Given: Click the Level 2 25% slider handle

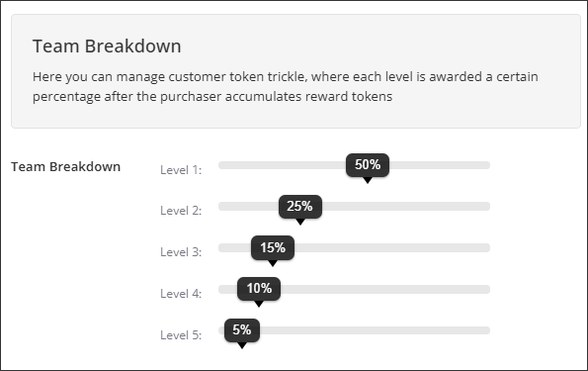Looking at the screenshot, I should [x=300, y=207].
